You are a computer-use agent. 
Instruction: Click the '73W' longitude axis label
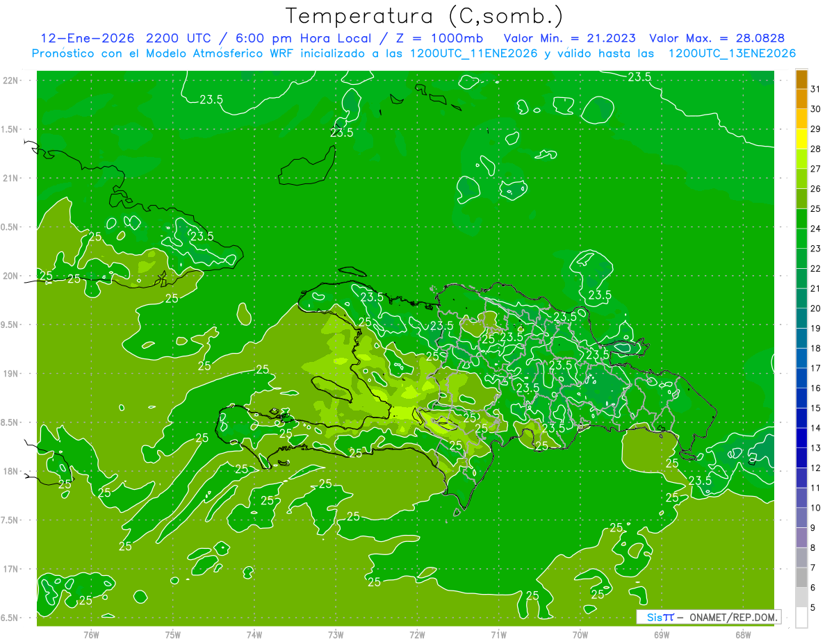336,635
